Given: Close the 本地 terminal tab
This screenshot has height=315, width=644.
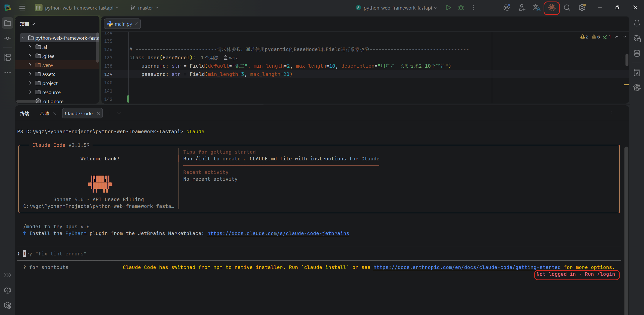Looking at the screenshot, I should (x=55, y=114).
